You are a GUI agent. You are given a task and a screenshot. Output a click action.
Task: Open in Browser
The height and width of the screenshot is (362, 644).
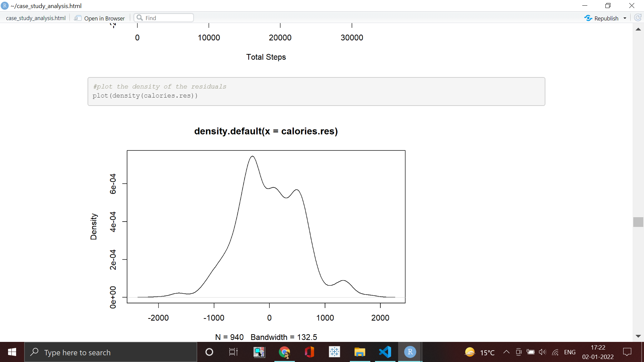(99, 18)
